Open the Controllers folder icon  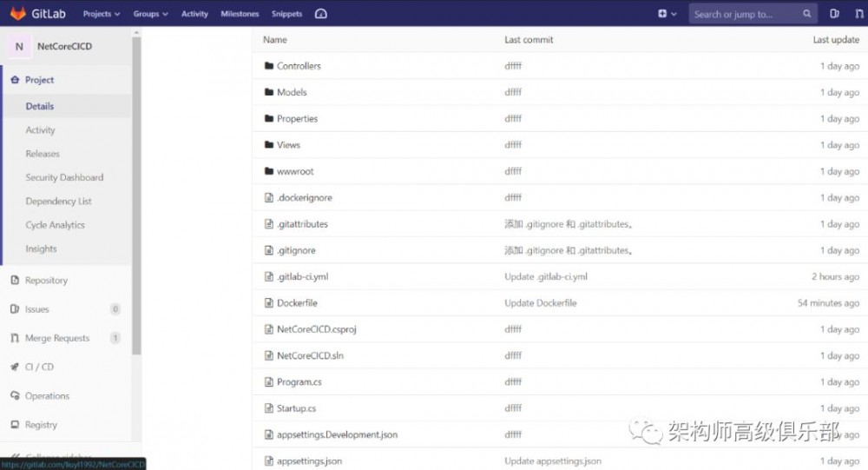[x=269, y=66]
